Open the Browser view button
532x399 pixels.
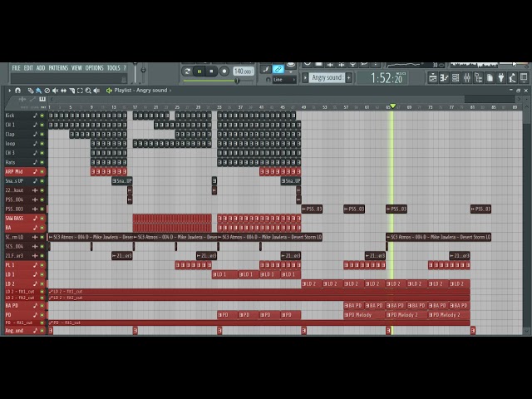click(479, 78)
